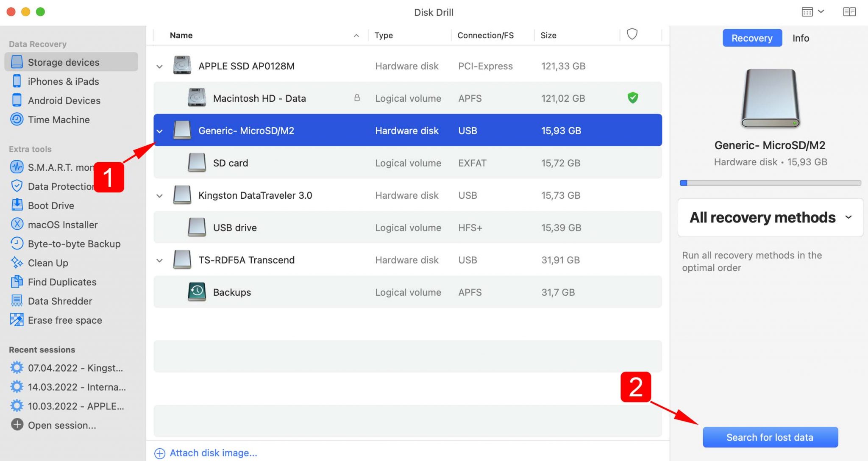Select the Backups Time Machine volume icon
This screenshot has height=461, width=868.
(x=197, y=292)
